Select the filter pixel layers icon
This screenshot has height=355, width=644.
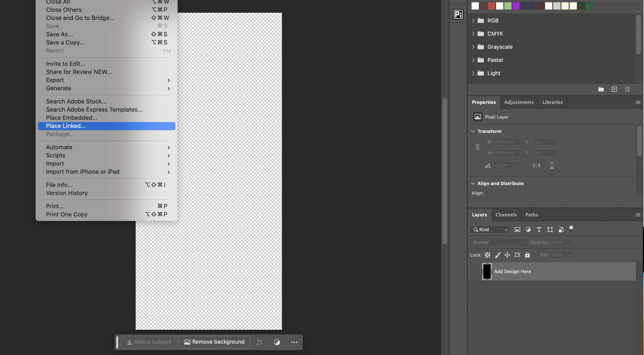point(517,230)
